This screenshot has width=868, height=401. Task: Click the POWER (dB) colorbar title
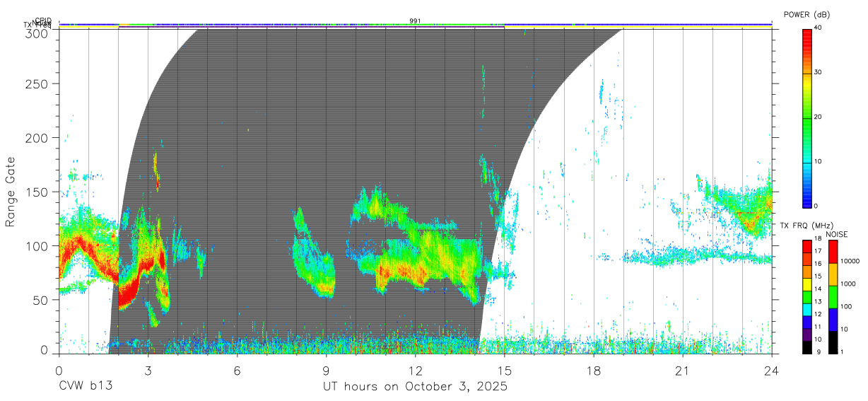pyautogui.click(x=808, y=15)
